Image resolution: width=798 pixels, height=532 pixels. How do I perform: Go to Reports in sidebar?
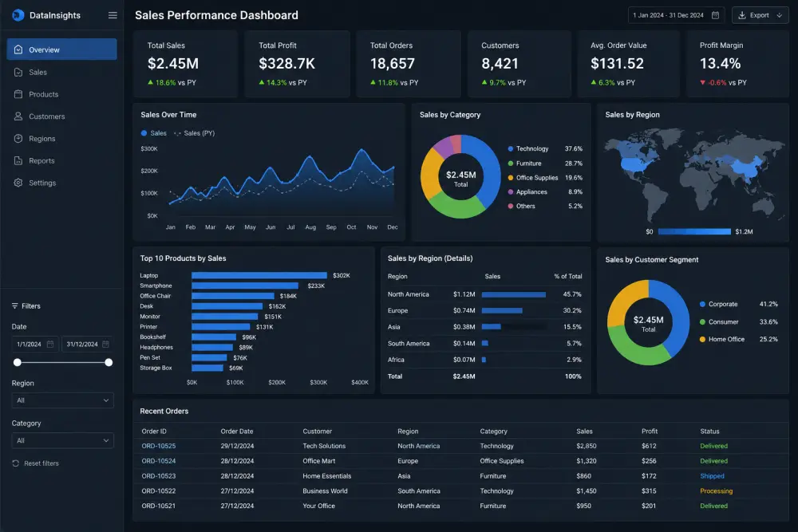tap(61, 161)
